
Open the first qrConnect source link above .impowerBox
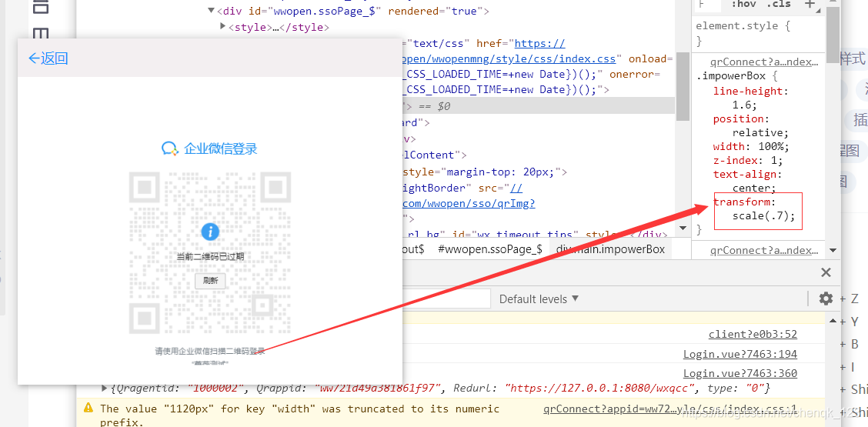point(764,62)
